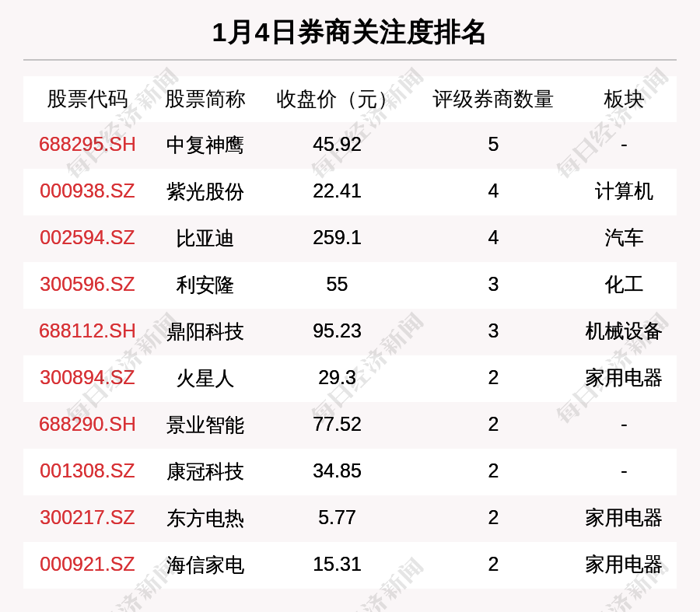Click broker count 2 for 火星人
This screenshot has height=612, width=700.
point(493,378)
